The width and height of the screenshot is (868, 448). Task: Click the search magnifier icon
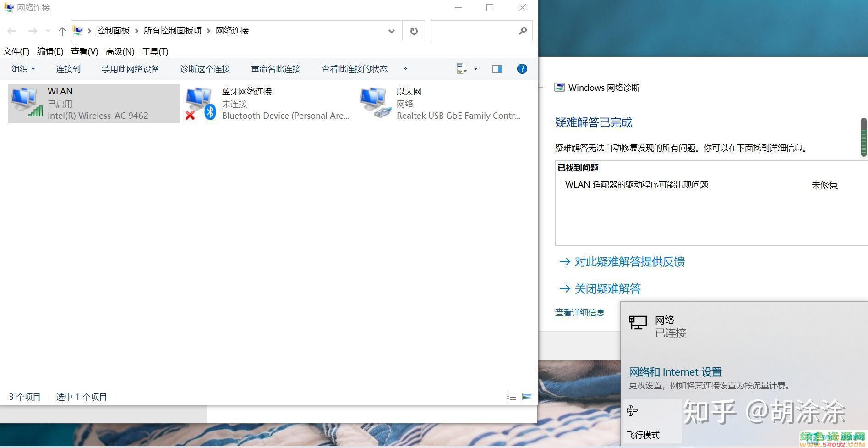[x=523, y=31]
